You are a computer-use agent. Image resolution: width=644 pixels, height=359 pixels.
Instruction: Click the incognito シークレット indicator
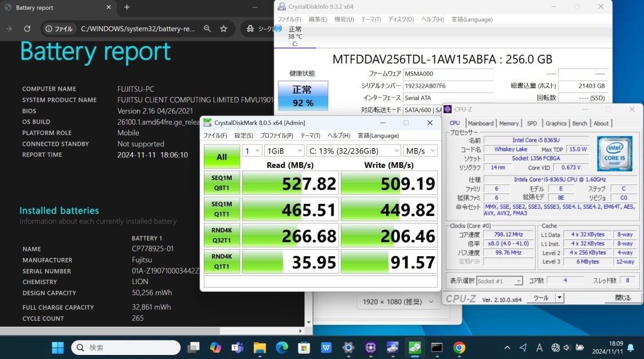[259, 28]
